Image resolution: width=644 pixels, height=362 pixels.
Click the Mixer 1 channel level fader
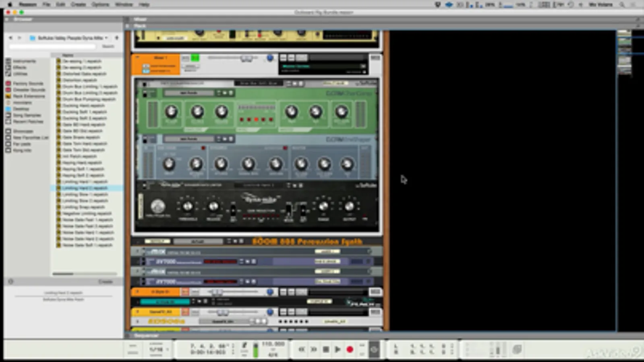point(246,58)
